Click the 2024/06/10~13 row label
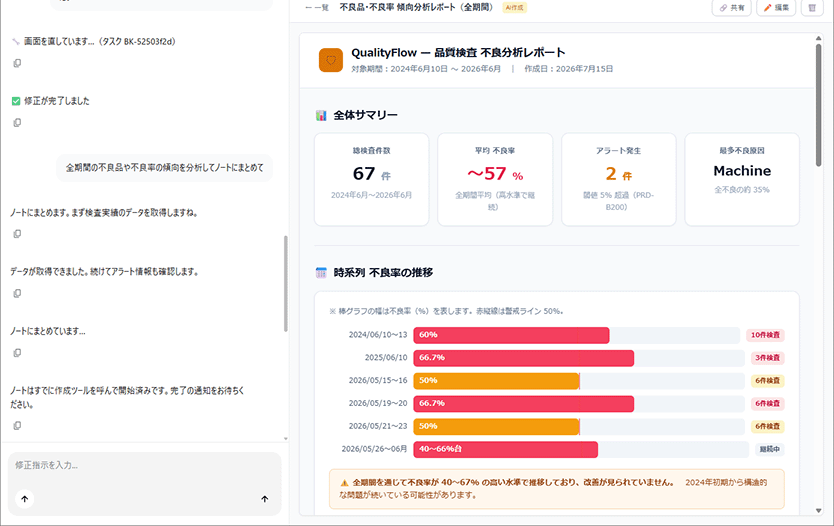This screenshot has width=834, height=526. [378, 335]
